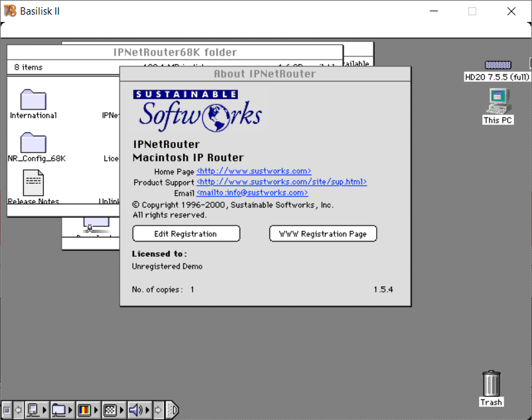Click the IPNetRouter68K folder window title bar
Viewport: 532px width, 420px height.
coord(174,52)
